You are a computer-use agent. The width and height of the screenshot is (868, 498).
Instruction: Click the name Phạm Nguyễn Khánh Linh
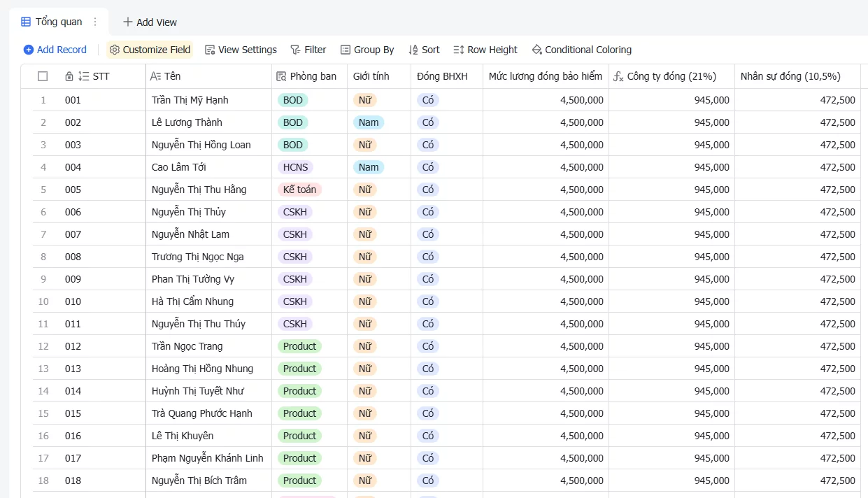(x=208, y=458)
